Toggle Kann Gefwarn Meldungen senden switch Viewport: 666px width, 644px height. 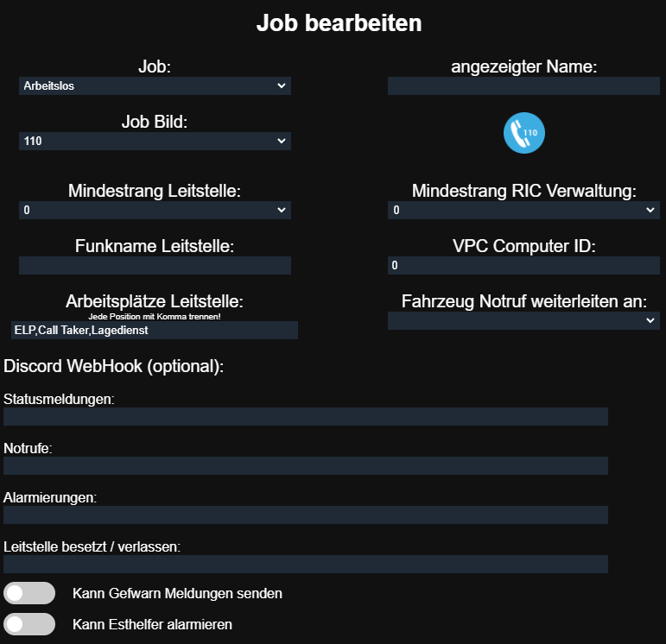(x=29, y=593)
